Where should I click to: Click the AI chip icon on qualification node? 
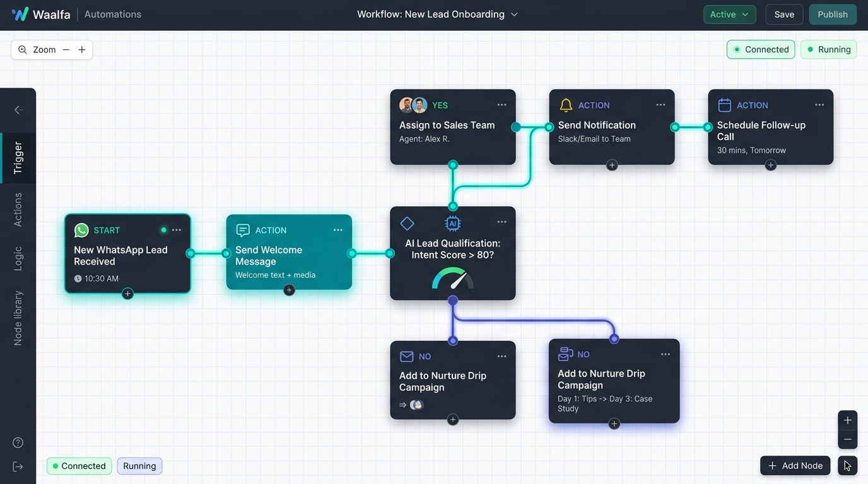point(452,223)
